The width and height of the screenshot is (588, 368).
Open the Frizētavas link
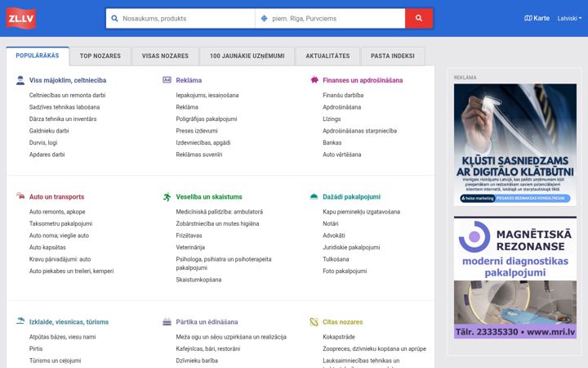[189, 236]
